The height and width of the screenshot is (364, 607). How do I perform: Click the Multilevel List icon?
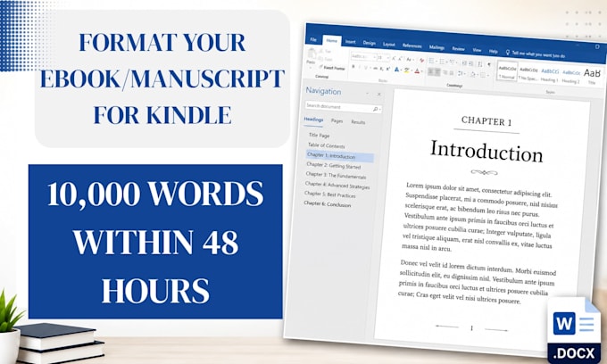coord(452,62)
